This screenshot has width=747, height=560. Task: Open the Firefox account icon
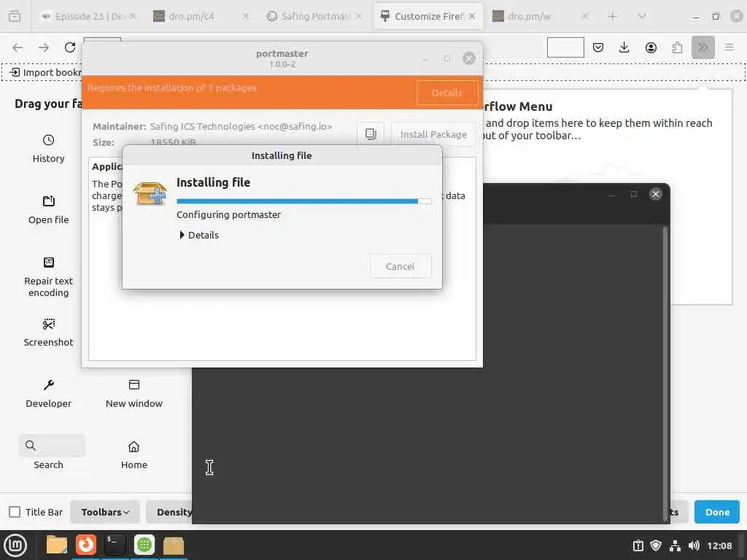click(651, 47)
